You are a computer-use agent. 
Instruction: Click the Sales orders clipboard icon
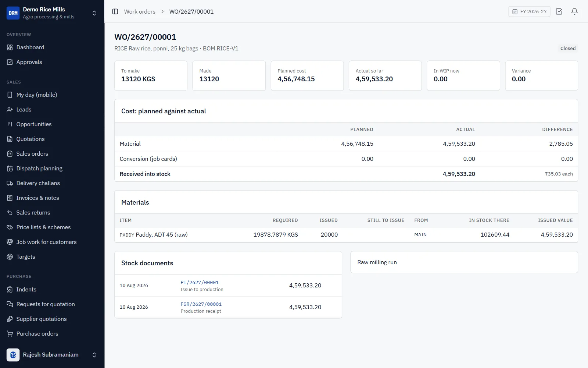10,154
